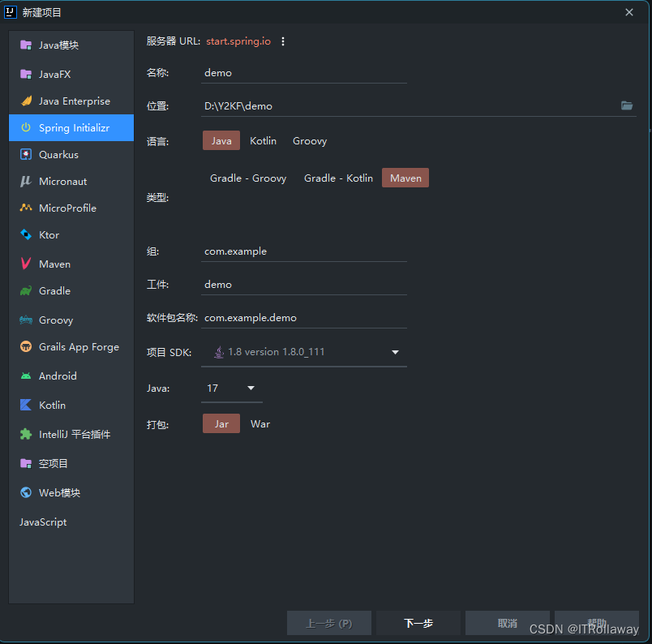Select the Spring Initializr generator
Viewport: 652px width, 644px height.
71,127
